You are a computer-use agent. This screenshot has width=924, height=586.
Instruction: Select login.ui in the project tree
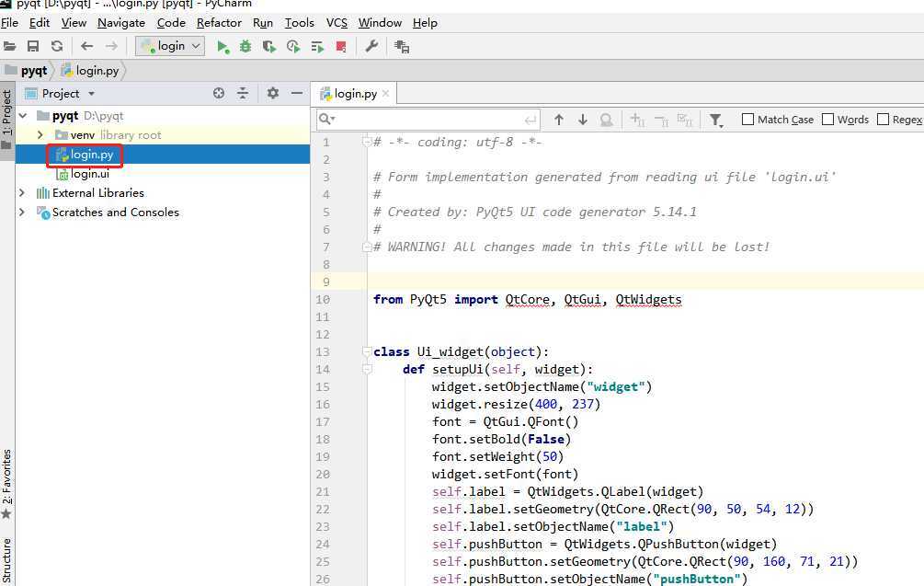[89, 174]
